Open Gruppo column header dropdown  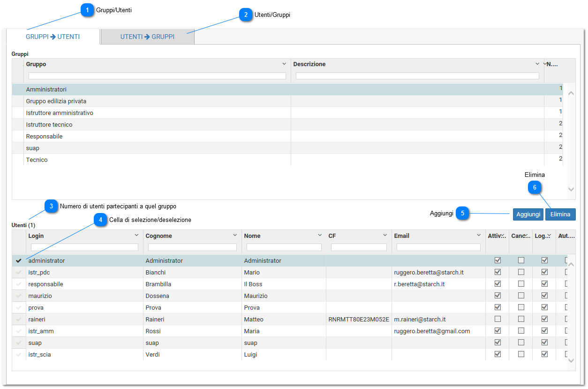click(284, 64)
